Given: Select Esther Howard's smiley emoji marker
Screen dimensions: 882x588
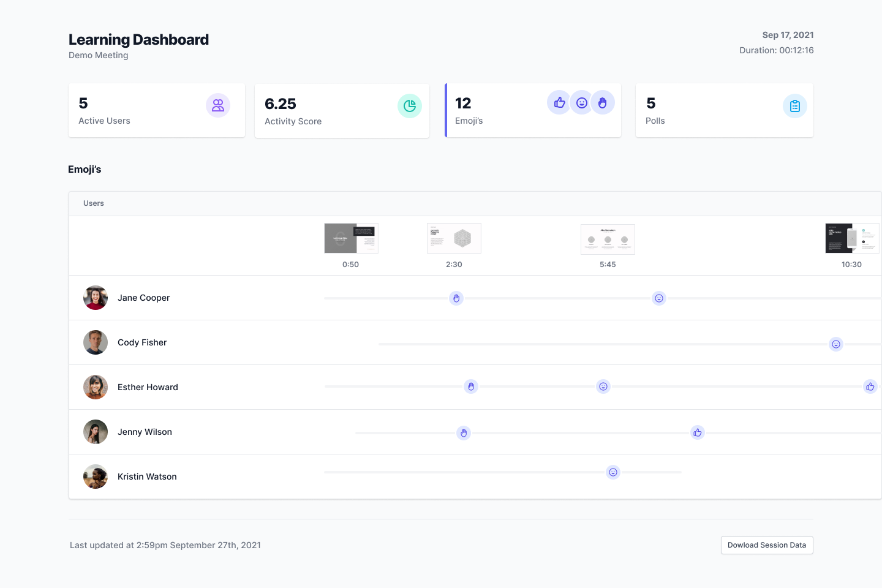Looking at the screenshot, I should [603, 386].
